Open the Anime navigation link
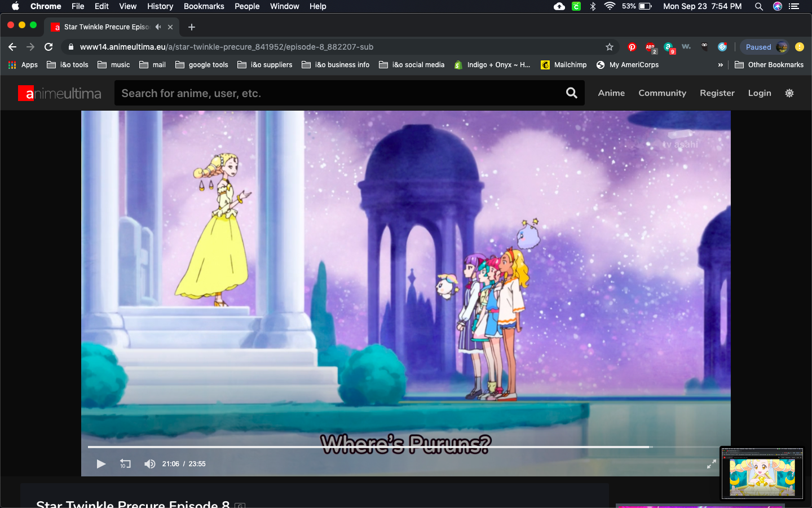 tap(611, 93)
